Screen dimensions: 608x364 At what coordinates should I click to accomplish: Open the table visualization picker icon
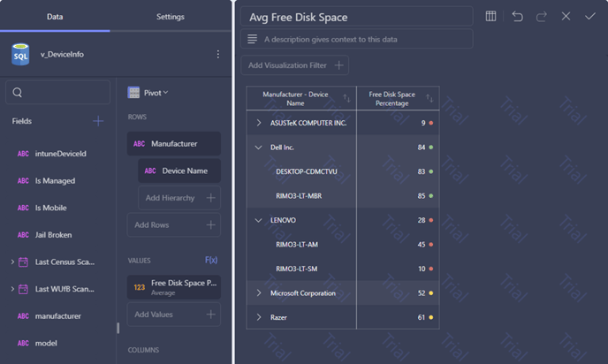(490, 16)
